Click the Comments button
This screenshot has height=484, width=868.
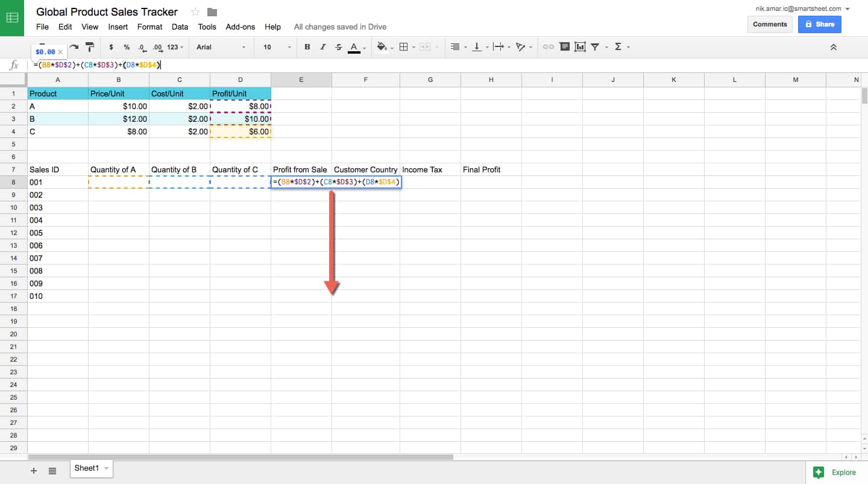(770, 24)
